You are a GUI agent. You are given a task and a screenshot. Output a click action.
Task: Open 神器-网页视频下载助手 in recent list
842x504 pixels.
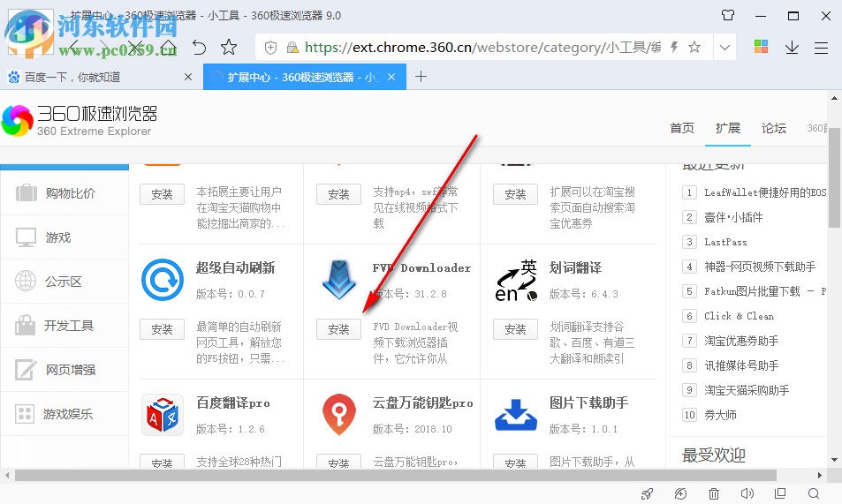[760, 267]
